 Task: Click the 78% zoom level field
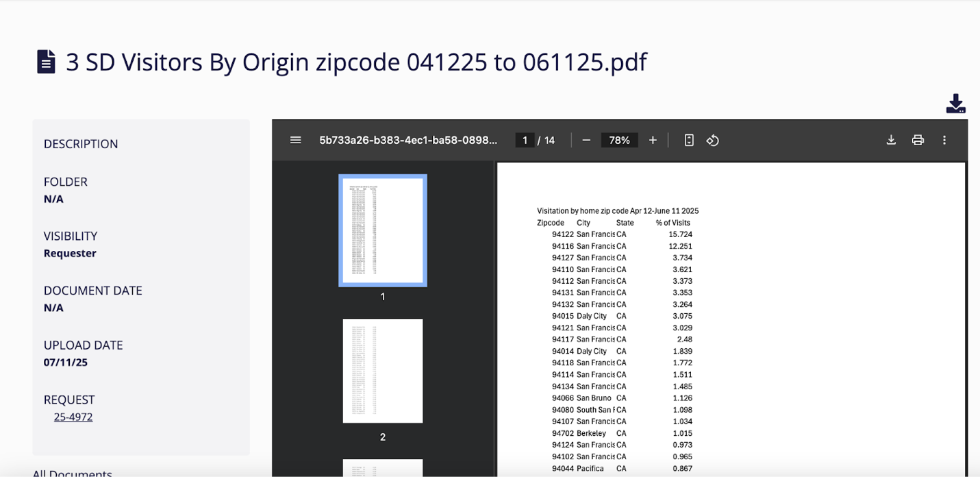tap(619, 140)
